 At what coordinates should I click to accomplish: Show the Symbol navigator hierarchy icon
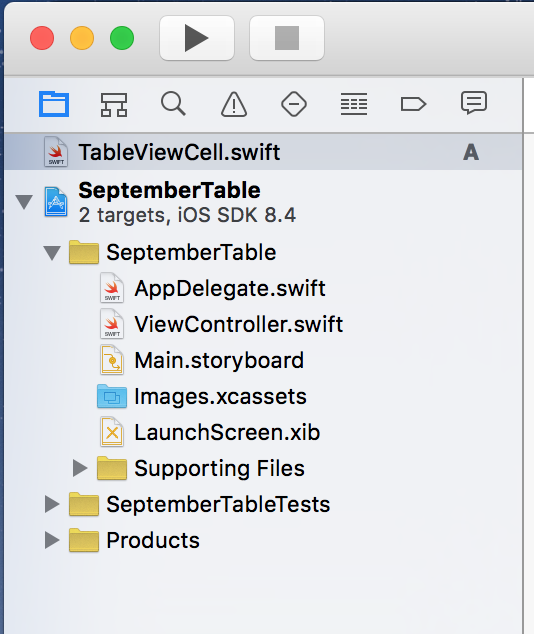(x=114, y=105)
